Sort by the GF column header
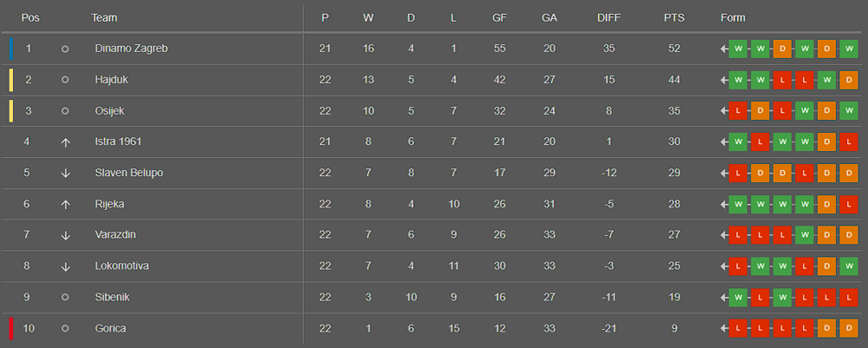Screen dimensions: 868x348 click(x=499, y=17)
